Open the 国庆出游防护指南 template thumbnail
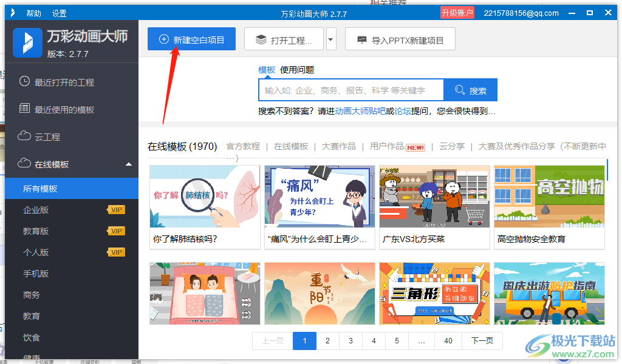Screen dimensions: 622x364 point(549,294)
